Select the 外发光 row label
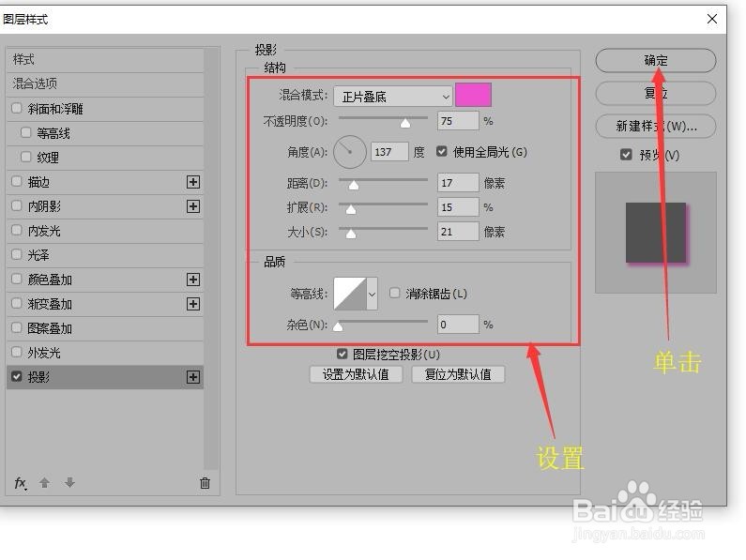The height and width of the screenshot is (560, 746). pos(44,353)
